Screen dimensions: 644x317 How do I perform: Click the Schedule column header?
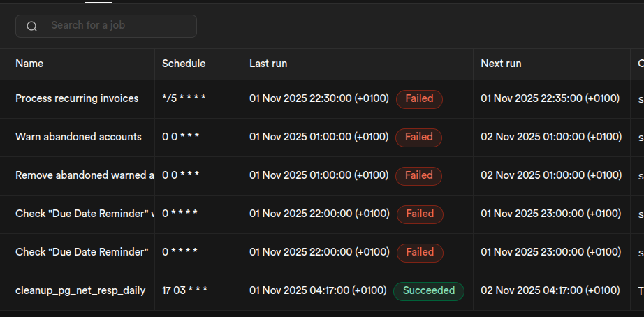click(x=184, y=64)
